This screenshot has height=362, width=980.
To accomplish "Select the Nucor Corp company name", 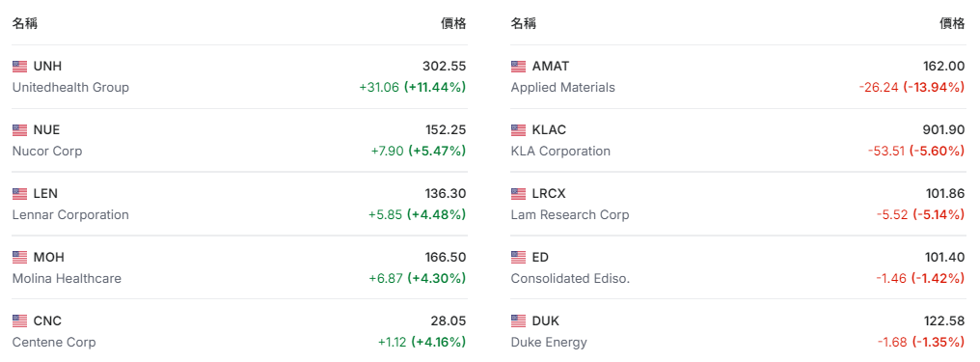I will [47, 152].
